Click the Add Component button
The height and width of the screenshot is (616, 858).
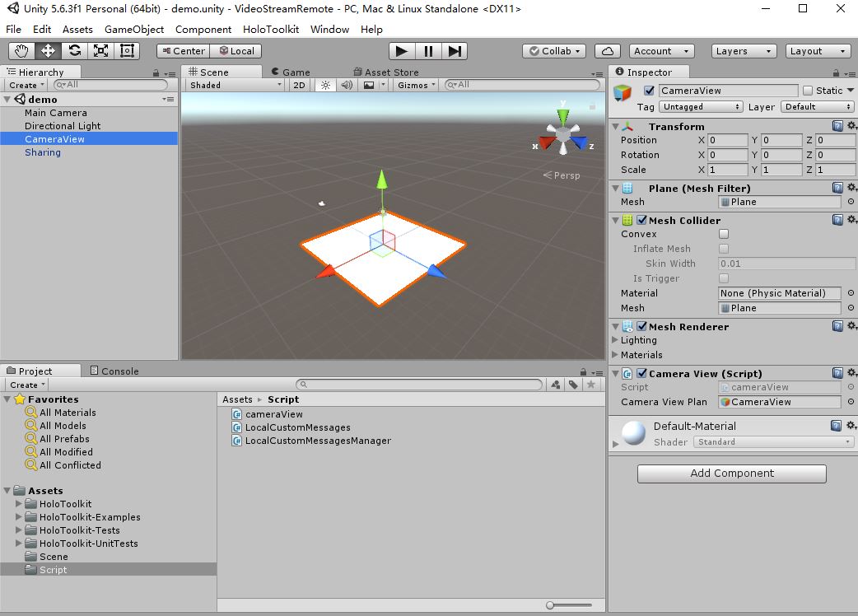(731, 474)
